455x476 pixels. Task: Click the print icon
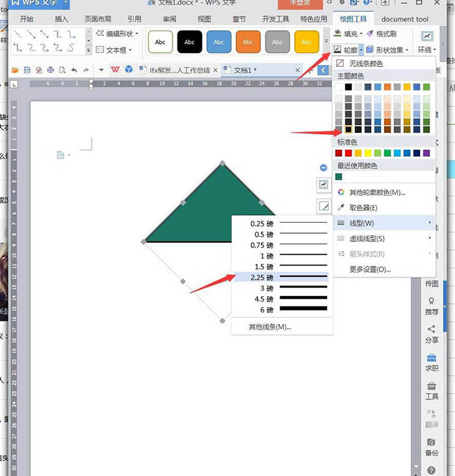coord(51,70)
